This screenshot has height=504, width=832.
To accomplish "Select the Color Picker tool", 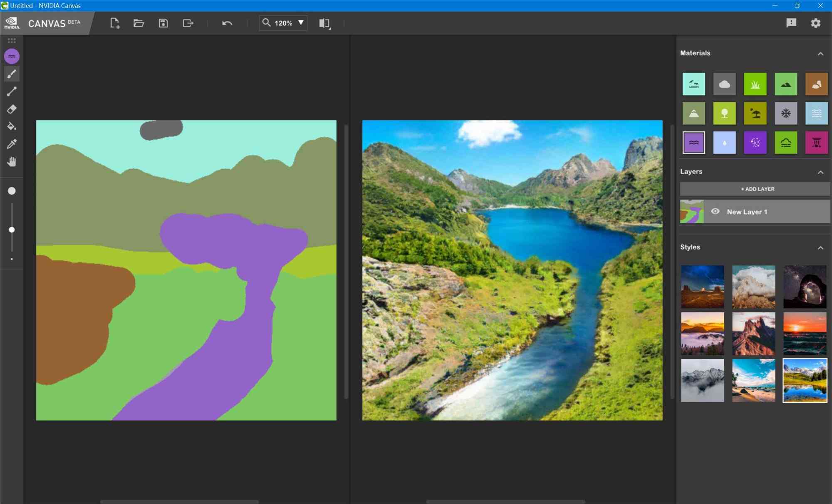I will point(12,144).
